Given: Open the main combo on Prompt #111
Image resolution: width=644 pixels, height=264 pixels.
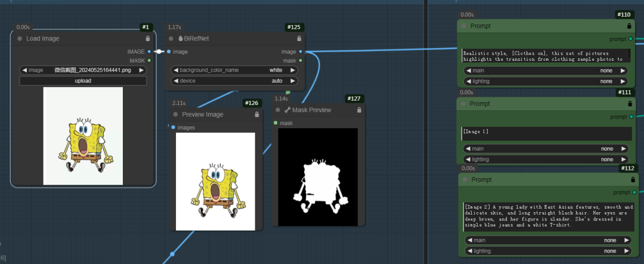Looking at the screenshot, I should [546, 148].
